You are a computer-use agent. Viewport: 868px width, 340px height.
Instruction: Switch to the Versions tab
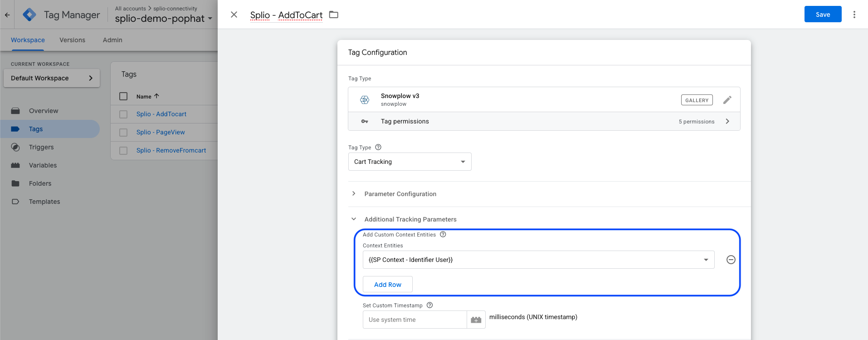(72, 40)
